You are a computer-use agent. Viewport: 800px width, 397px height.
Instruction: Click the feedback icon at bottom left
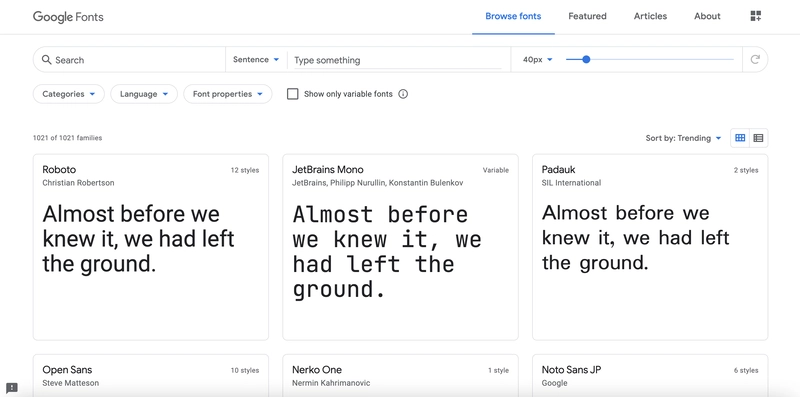click(12, 388)
